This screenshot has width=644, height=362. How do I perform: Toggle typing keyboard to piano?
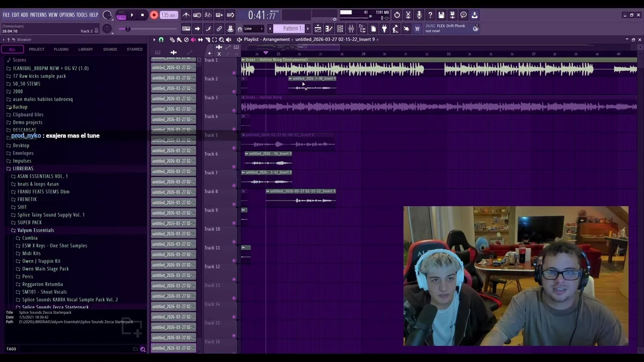click(x=186, y=29)
